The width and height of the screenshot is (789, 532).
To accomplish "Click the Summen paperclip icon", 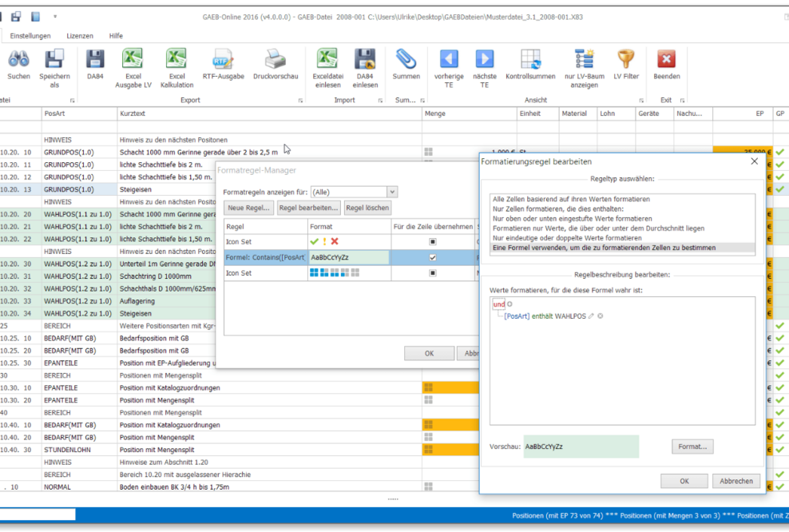I will (406, 60).
